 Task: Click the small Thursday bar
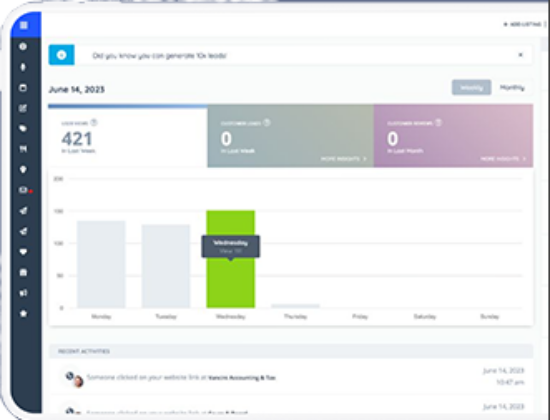(x=295, y=306)
